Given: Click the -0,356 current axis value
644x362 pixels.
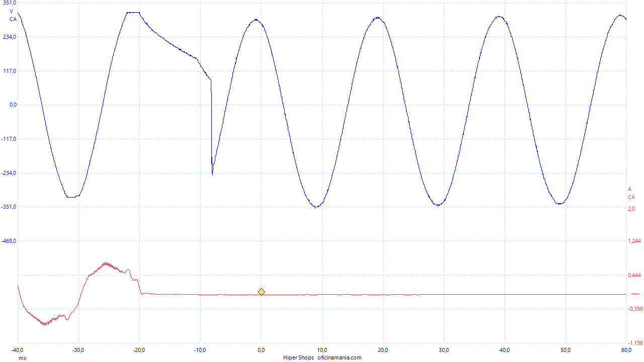Looking at the screenshot, I should [635, 309].
